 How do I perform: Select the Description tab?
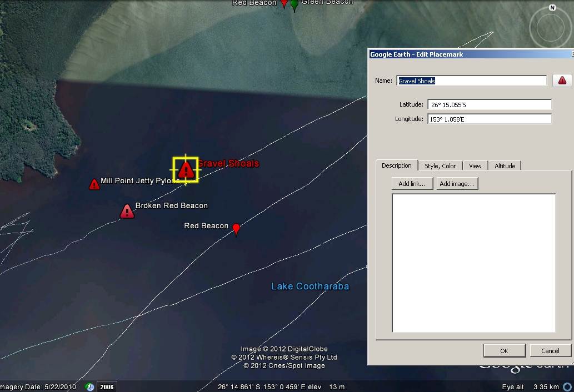(x=396, y=165)
